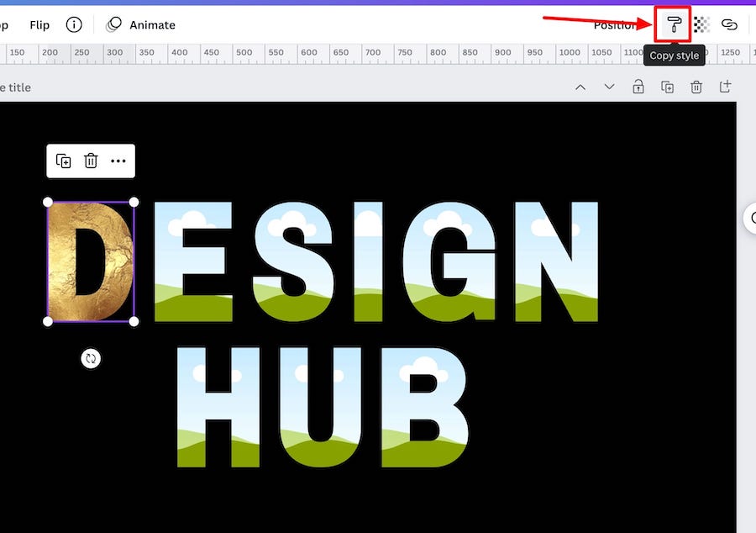The height and width of the screenshot is (533, 756).
Task: Delete the page using the page toolbar trash icon
Action: click(696, 87)
